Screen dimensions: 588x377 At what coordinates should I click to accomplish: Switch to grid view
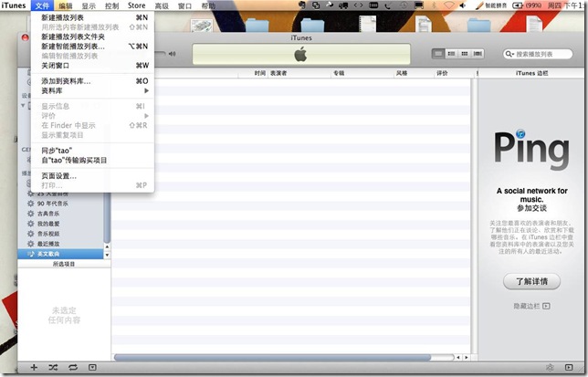tap(464, 54)
